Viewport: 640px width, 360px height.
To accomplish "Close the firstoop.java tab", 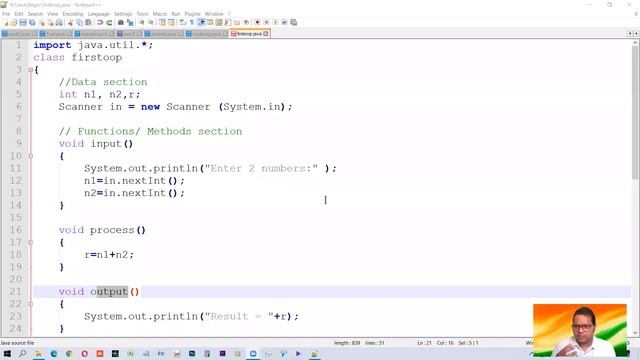I will pos(266,34).
